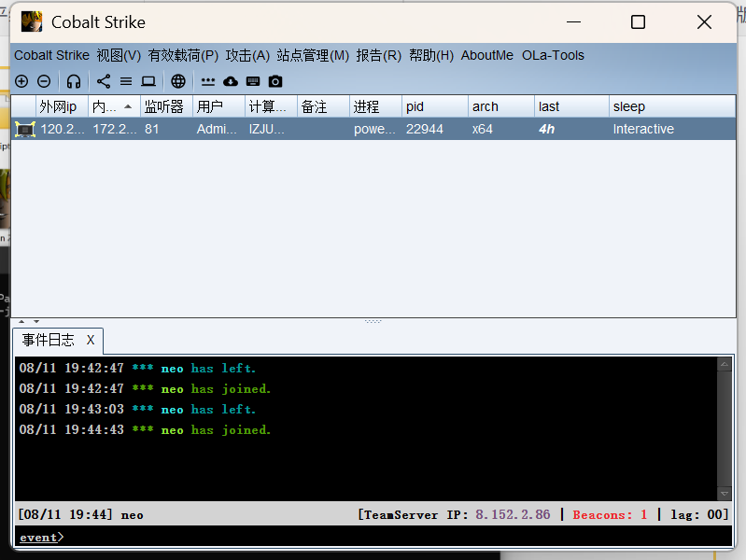The image size is (746, 560).
Task: Open the 站点管理(M) menu
Action: click(313, 55)
